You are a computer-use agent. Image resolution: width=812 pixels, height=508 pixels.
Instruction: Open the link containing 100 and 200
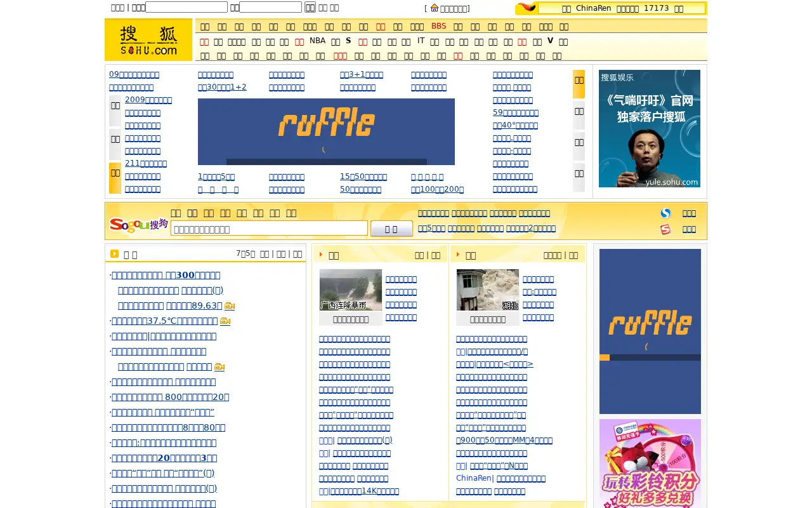click(437, 189)
